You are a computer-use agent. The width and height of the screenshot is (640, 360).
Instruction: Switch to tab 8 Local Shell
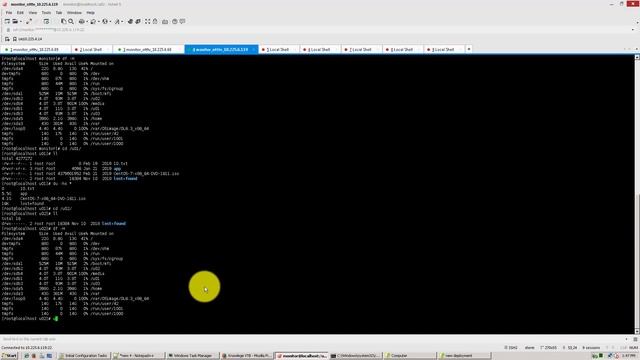click(x=402, y=49)
